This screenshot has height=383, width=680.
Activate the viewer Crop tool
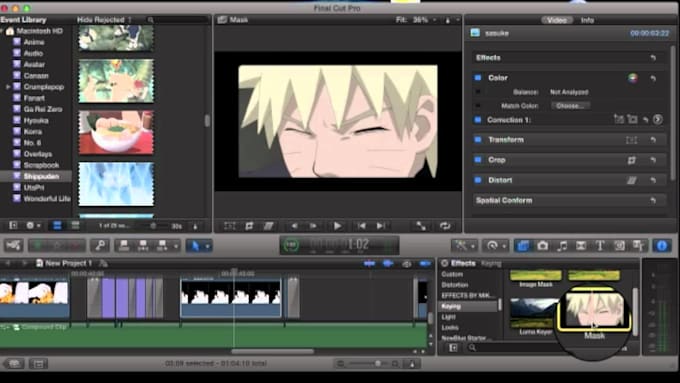(249, 226)
